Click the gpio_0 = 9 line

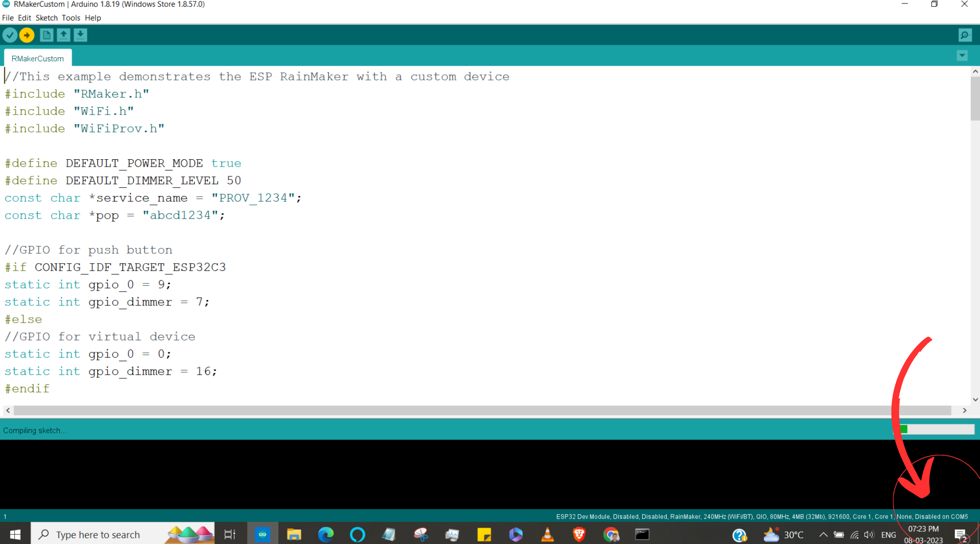coord(88,284)
